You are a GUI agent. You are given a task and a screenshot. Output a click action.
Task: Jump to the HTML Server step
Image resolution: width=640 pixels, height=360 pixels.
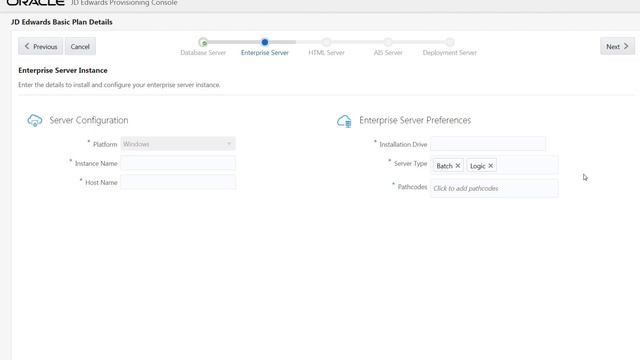(x=327, y=42)
